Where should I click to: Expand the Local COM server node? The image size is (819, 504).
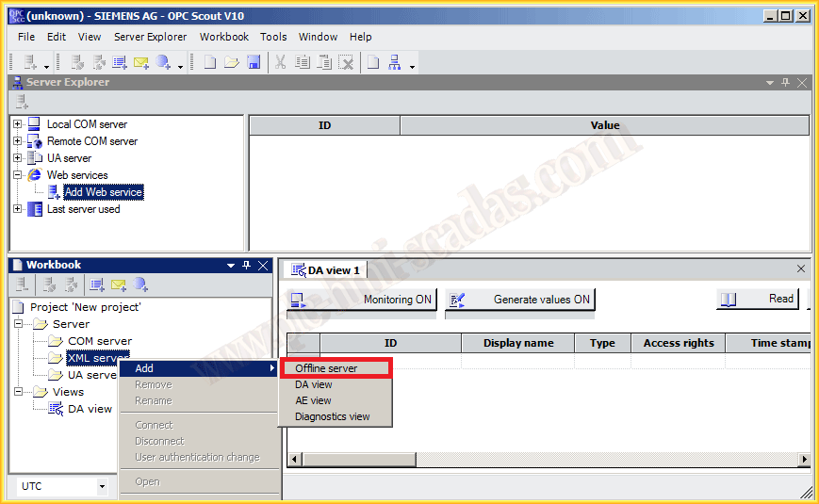tap(17, 124)
